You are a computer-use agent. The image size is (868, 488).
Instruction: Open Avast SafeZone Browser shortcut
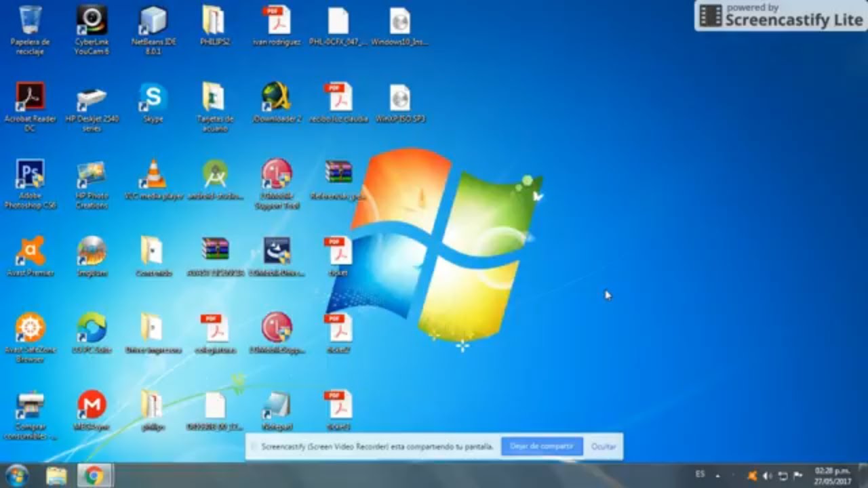(x=31, y=338)
